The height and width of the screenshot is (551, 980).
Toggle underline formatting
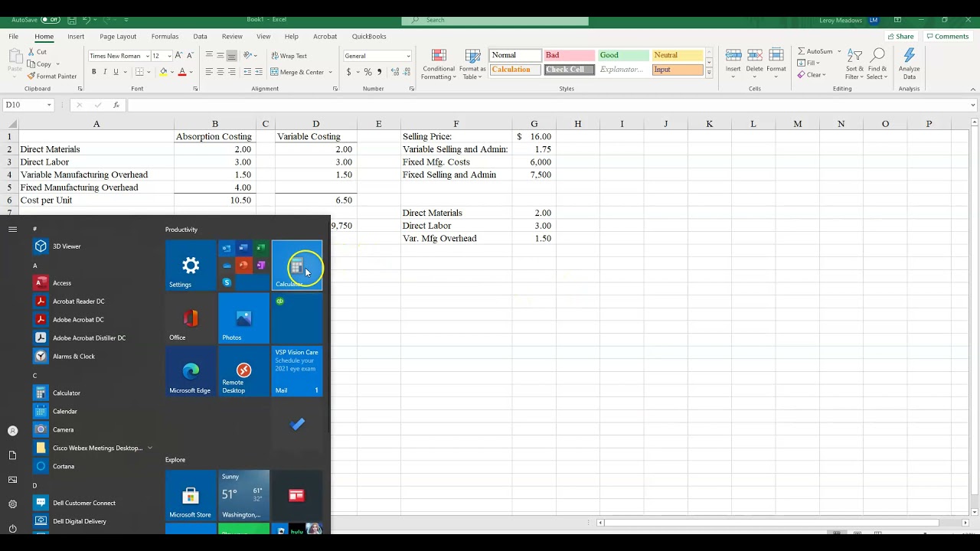coord(116,72)
